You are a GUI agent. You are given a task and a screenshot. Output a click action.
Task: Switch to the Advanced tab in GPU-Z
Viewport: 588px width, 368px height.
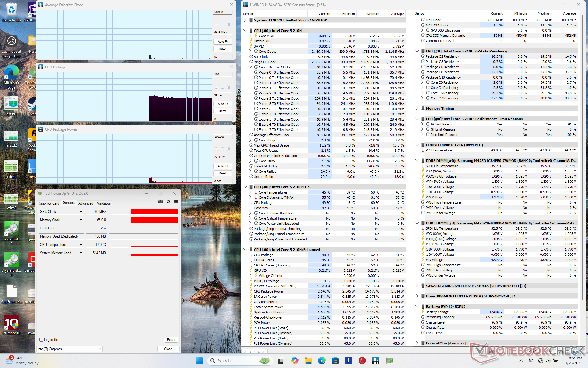tap(86, 203)
